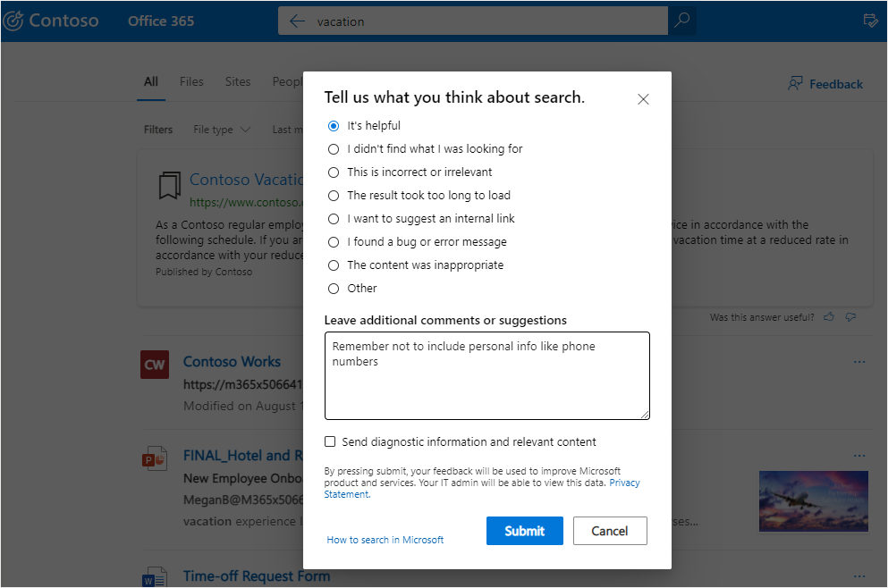Select "The result took too long to load"
This screenshot has height=588, width=888.
[334, 195]
